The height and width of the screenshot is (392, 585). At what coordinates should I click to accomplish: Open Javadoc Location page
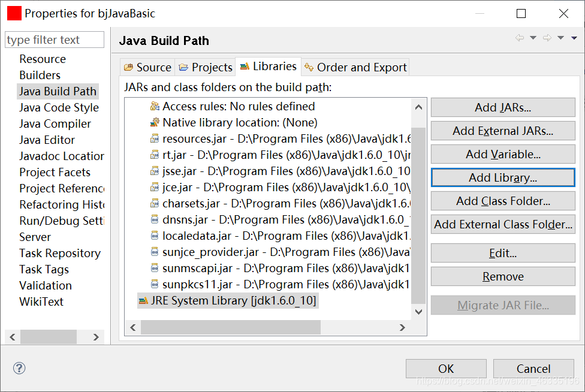point(62,156)
